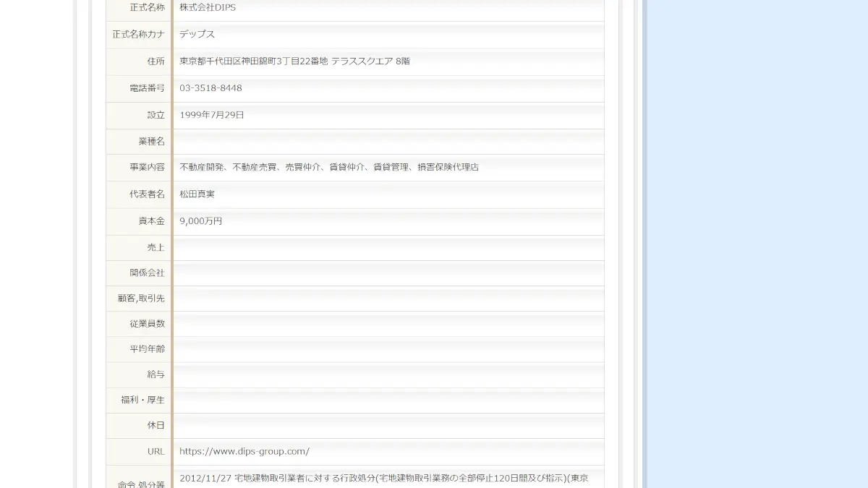Open the https://www.dips-group.com/ address
This screenshot has height=488, width=868.
[244, 452]
